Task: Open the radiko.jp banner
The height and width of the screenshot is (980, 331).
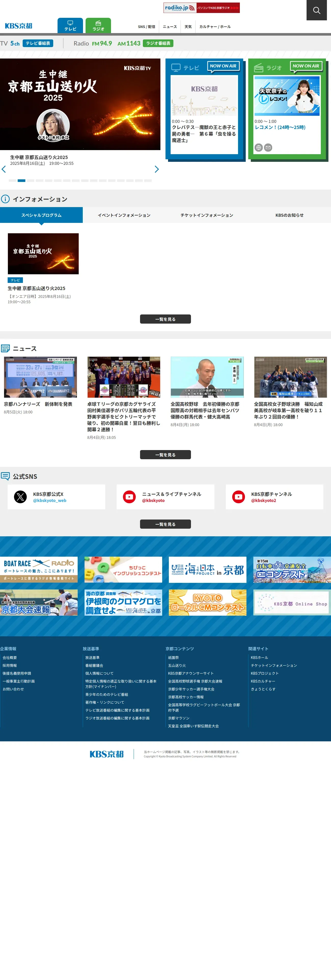Action: pyautogui.click(x=201, y=8)
